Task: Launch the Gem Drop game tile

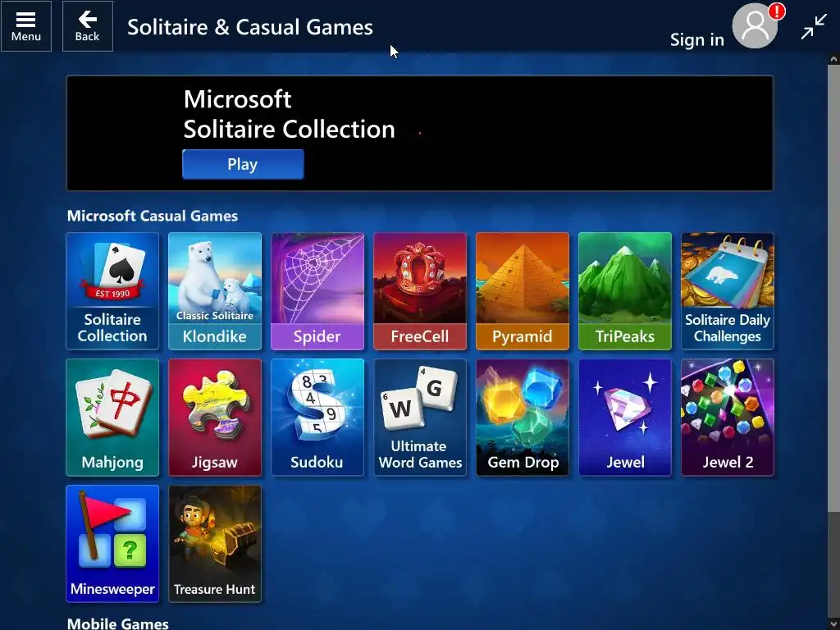Action: pyautogui.click(x=523, y=418)
